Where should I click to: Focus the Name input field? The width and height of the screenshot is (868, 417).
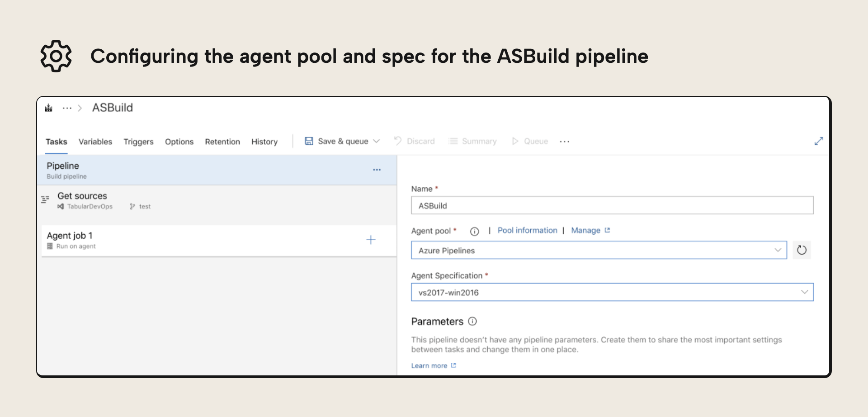[612, 205]
